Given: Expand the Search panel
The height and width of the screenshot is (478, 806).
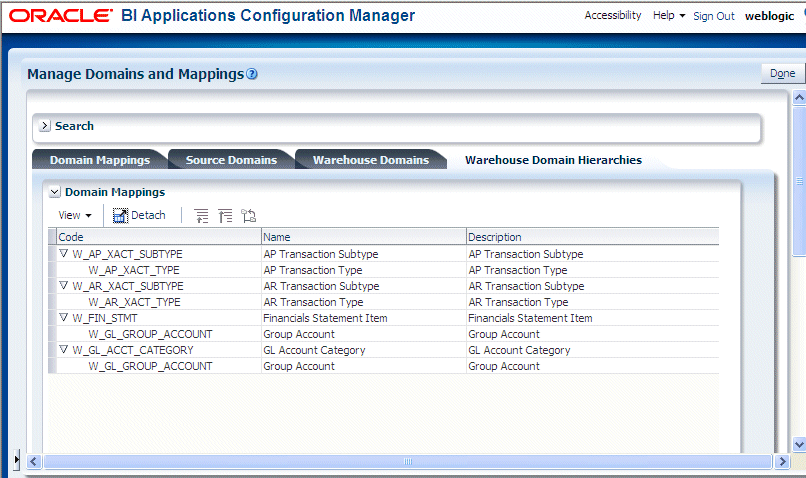Looking at the screenshot, I should coord(45,125).
